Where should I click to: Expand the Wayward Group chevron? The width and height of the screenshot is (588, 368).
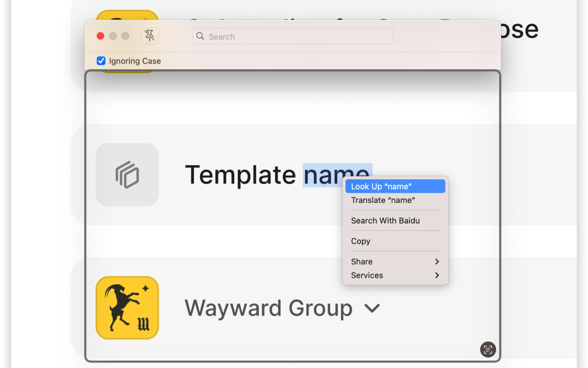coord(372,308)
